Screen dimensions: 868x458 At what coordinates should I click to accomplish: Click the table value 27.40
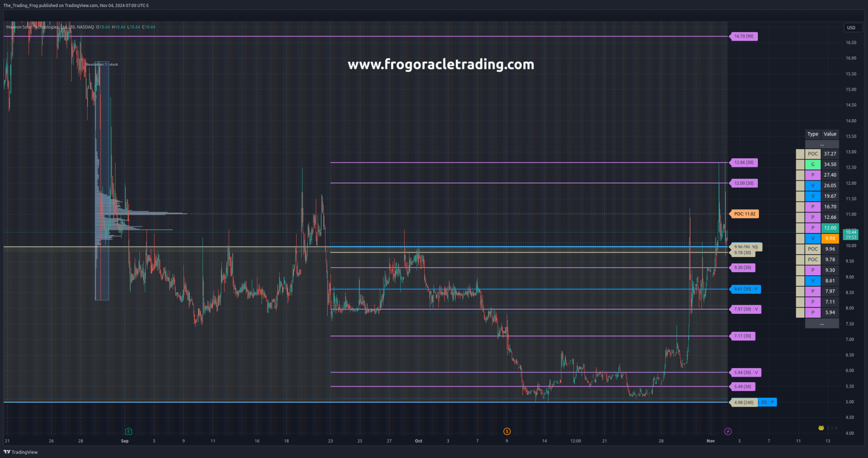pos(830,175)
